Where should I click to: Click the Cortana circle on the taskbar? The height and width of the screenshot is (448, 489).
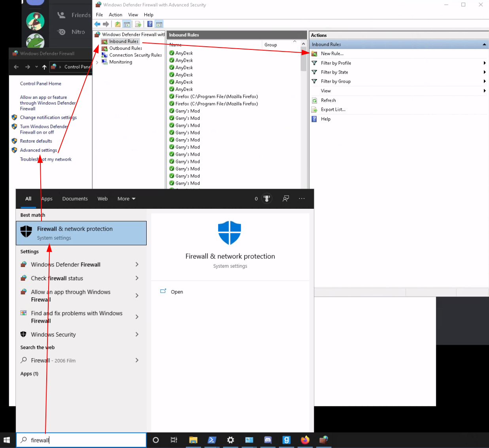[x=156, y=440]
